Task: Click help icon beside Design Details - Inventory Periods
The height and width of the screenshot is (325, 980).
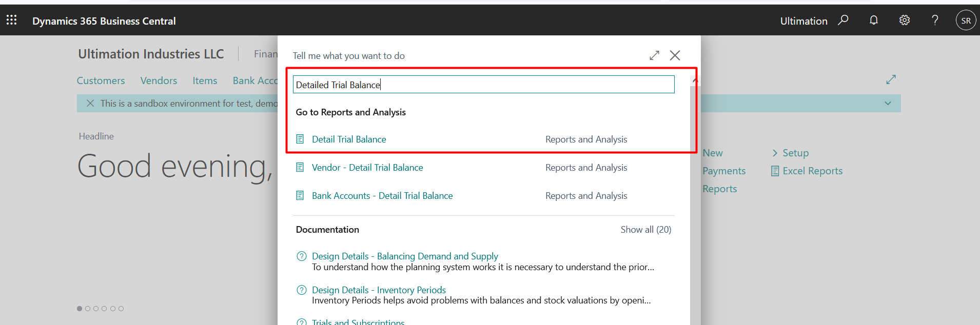Action: point(302,290)
